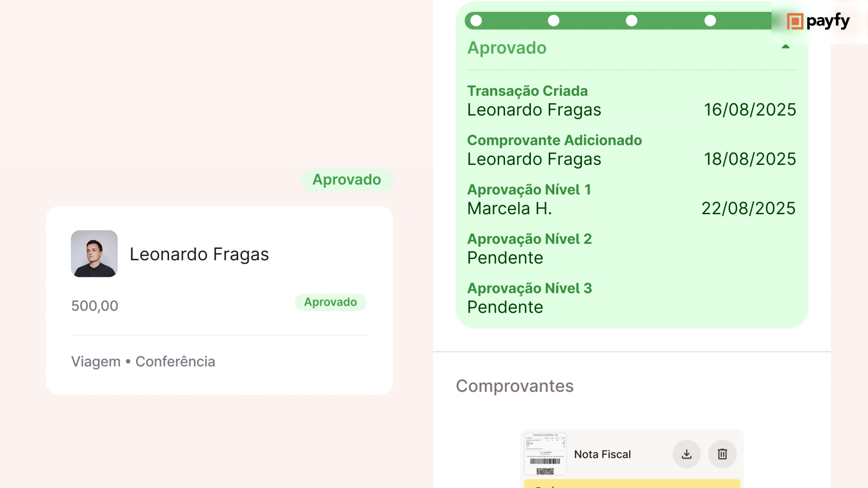Collapse the Aprovado timeline section
This screenshot has width=868, height=488.
786,47
